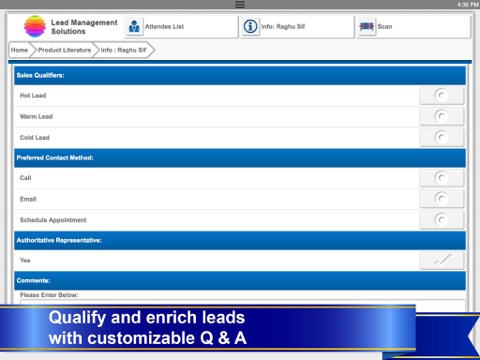
Task: Click the Warm Lead label
Action: 36,117
